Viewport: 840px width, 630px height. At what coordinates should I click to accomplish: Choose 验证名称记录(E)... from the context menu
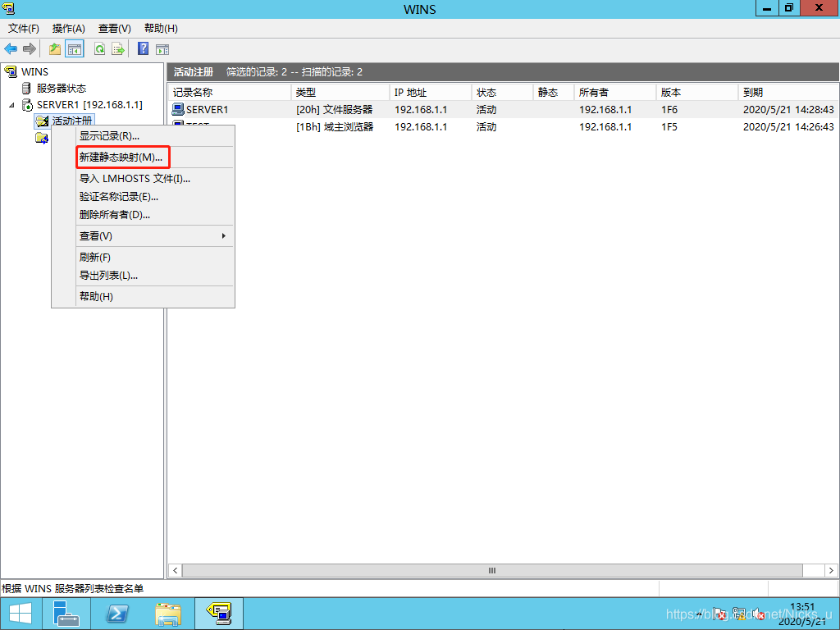tap(154, 197)
